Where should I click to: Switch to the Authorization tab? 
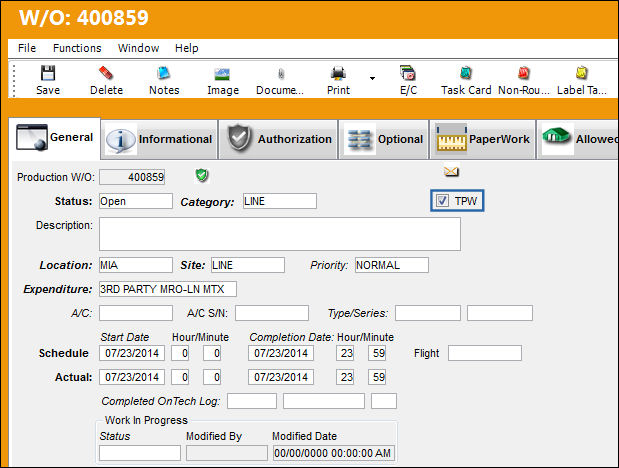(x=279, y=139)
